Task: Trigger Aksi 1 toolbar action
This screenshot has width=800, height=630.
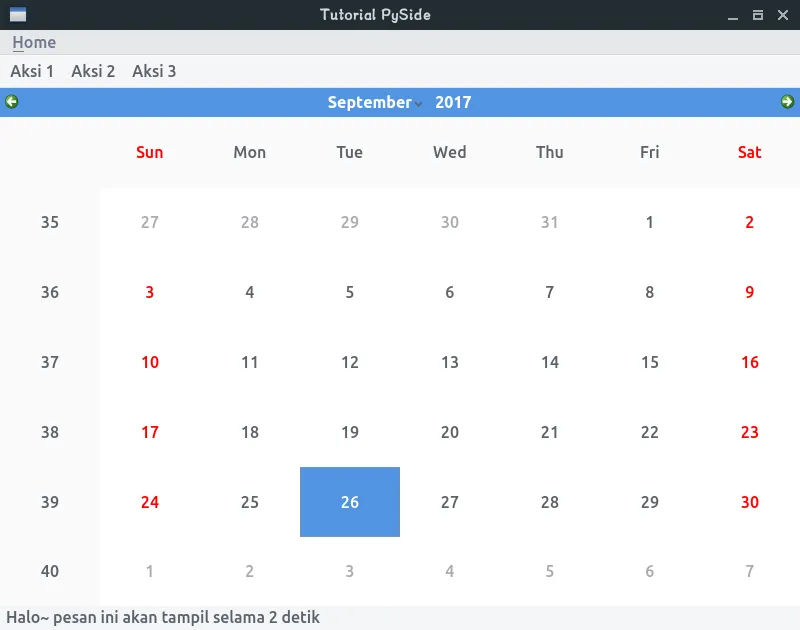Action: [x=32, y=71]
